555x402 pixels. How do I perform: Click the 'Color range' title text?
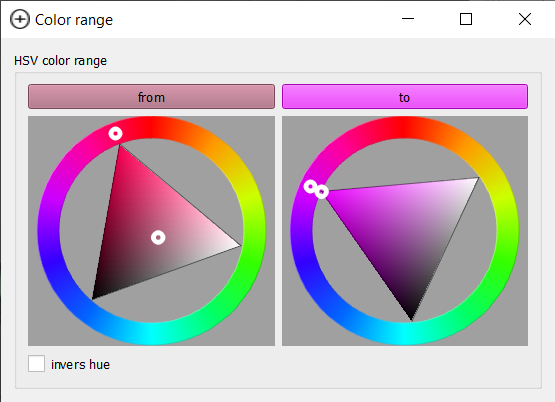point(74,20)
